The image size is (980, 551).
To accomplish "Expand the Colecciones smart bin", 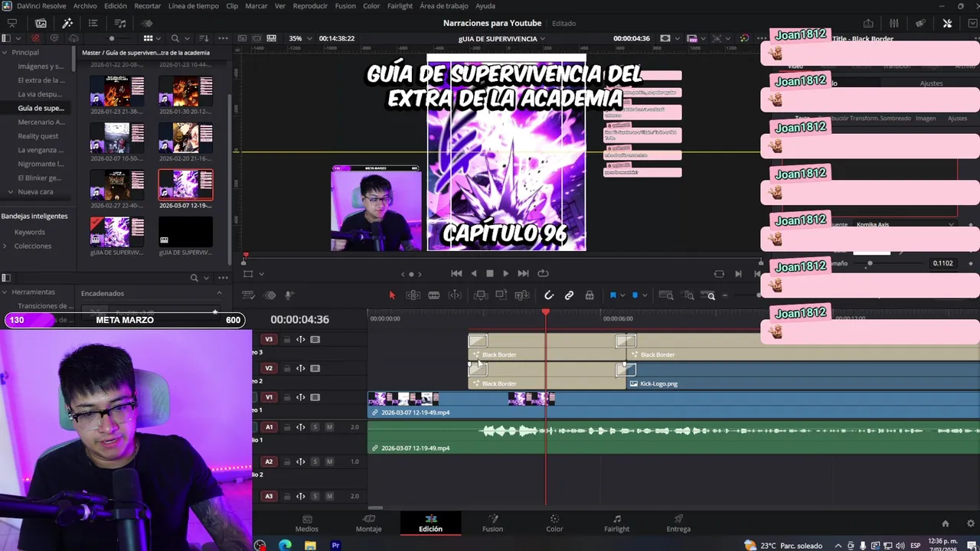I will pos(5,246).
